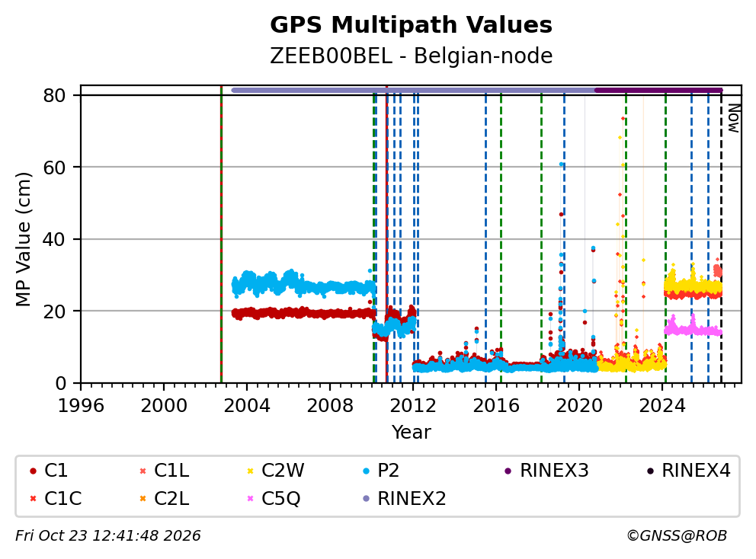Select the RINEX3 legend label
The image size is (756, 559).
(554, 471)
